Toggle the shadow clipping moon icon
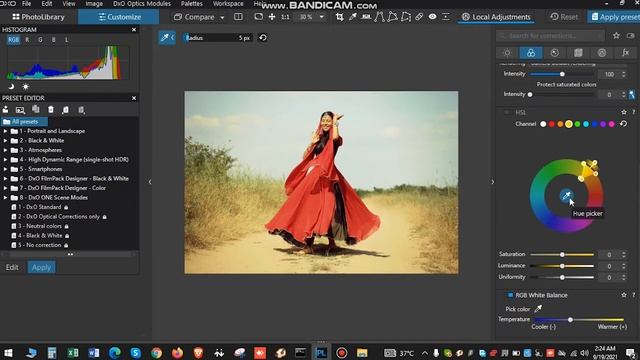Viewport: 640px width, 360px height. point(11,87)
